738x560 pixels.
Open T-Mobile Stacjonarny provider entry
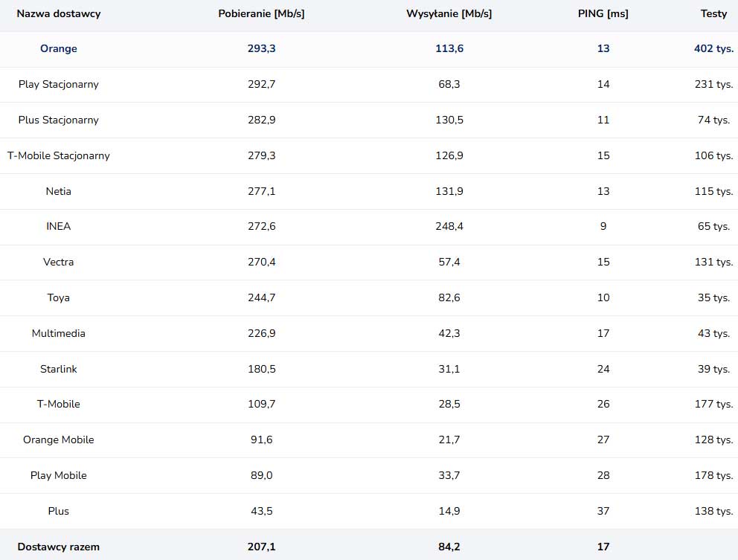[x=59, y=155]
